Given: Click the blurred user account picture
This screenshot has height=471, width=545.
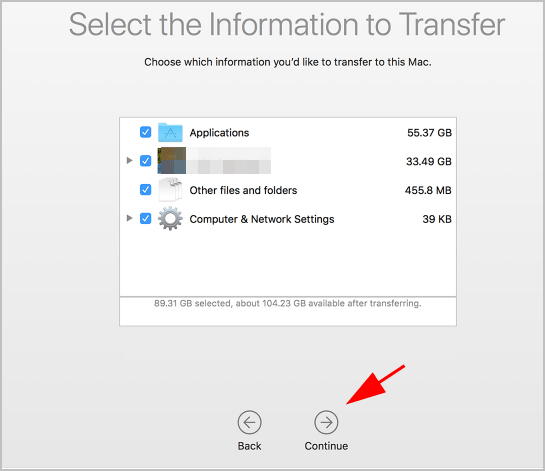Looking at the screenshot, I should tap(172, 161).
